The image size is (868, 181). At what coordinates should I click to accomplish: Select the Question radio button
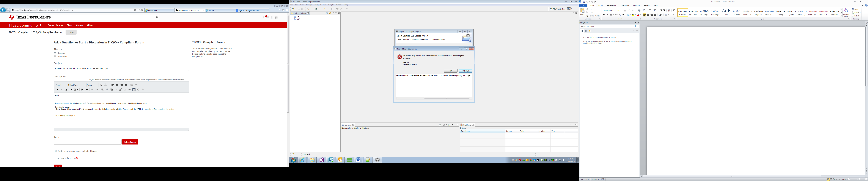(x=55, y=53)
